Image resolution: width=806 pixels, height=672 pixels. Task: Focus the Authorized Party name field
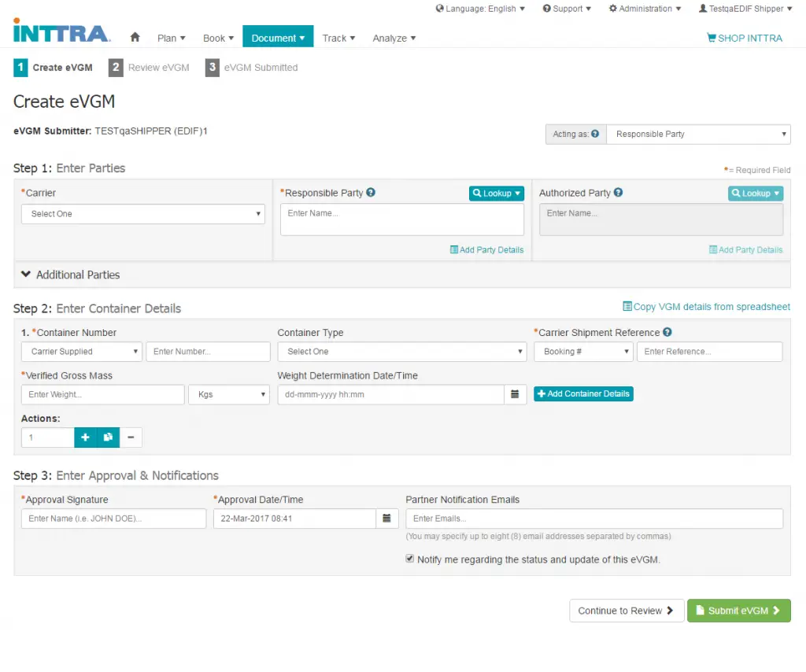click(x=661, y=220)
